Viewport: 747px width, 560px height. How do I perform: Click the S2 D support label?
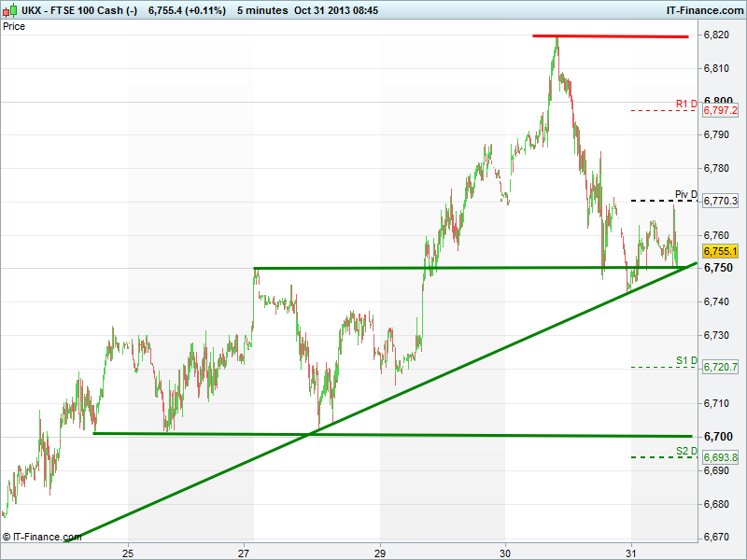[x=686, y=451]
